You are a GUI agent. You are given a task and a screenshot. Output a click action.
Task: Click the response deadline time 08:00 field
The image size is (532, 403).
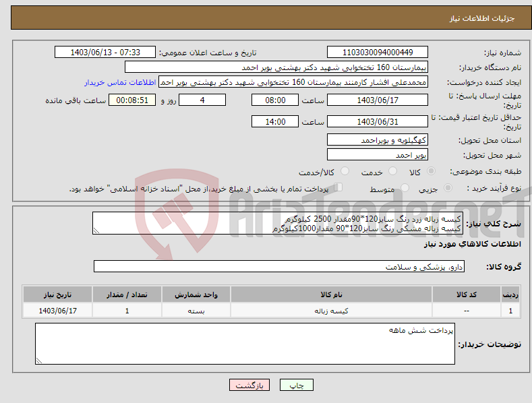point(275,100)
